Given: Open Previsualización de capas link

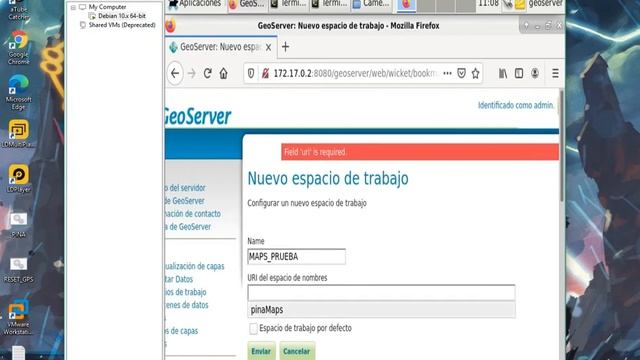Looking at the screenshot, I should point(195,267).
